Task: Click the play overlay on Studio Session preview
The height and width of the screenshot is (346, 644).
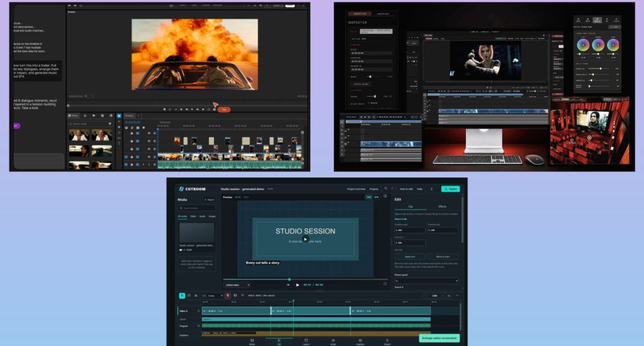Action: (x=305, y=239)
